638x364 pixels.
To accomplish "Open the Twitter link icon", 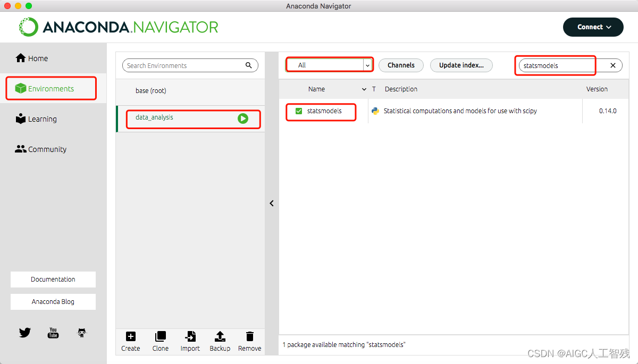I will [25, 333].
